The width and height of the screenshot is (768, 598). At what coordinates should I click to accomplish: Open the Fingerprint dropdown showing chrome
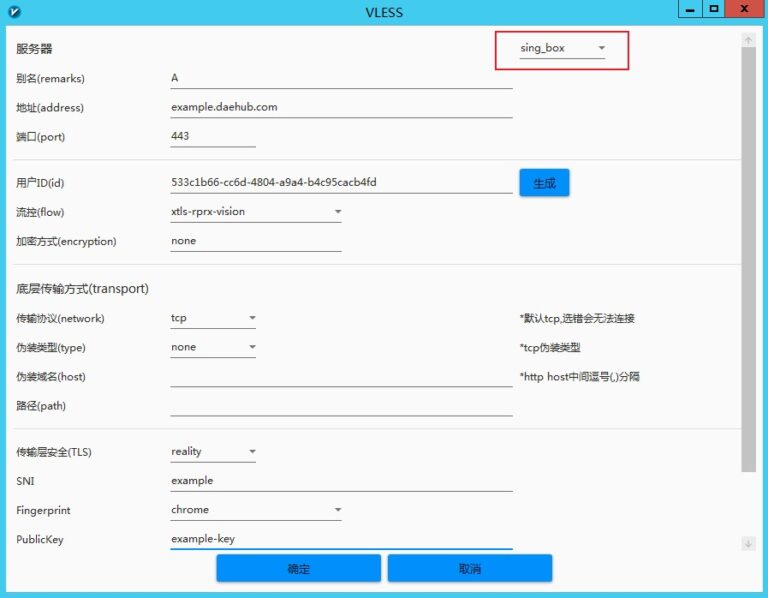(256, 510)
